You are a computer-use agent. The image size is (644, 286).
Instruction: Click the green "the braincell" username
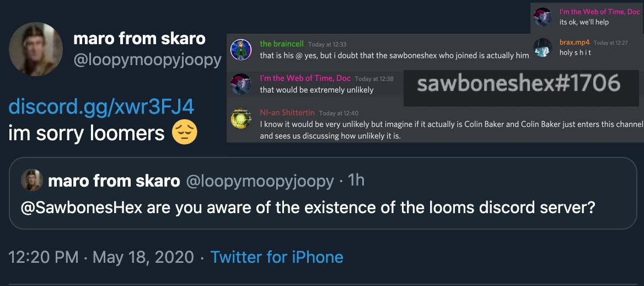[281, 44]
